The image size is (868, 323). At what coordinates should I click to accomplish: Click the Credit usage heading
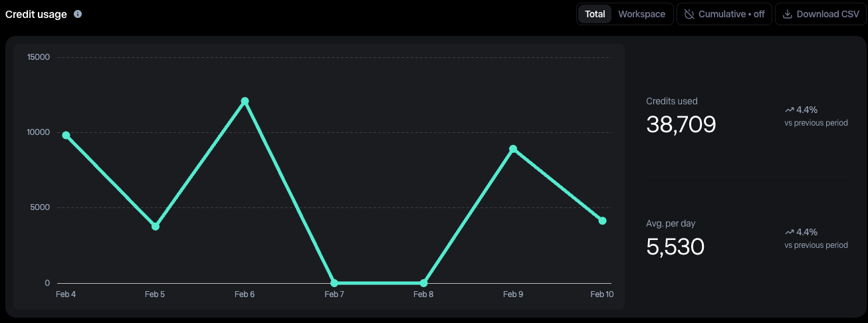coord(36,14)
